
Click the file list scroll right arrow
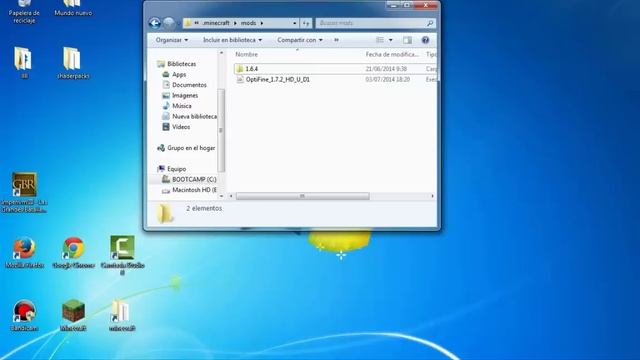pos(432,196)
